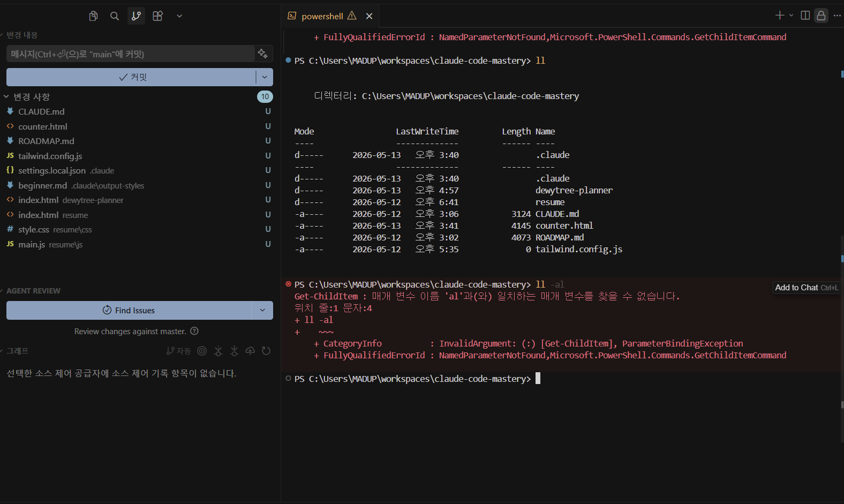The image size is (844, 504).
Task: Open CLAUDE.md in the changes list
Action: [x=41, y=111]
